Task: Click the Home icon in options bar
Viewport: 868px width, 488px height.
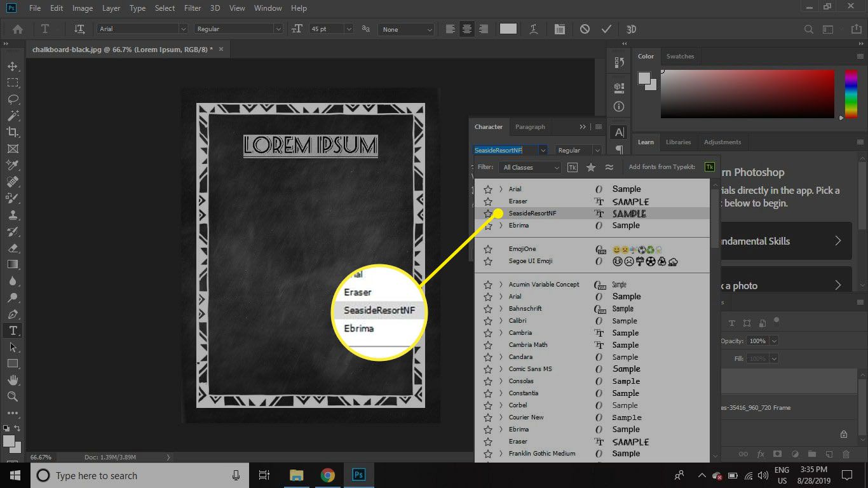Action: 18,29
